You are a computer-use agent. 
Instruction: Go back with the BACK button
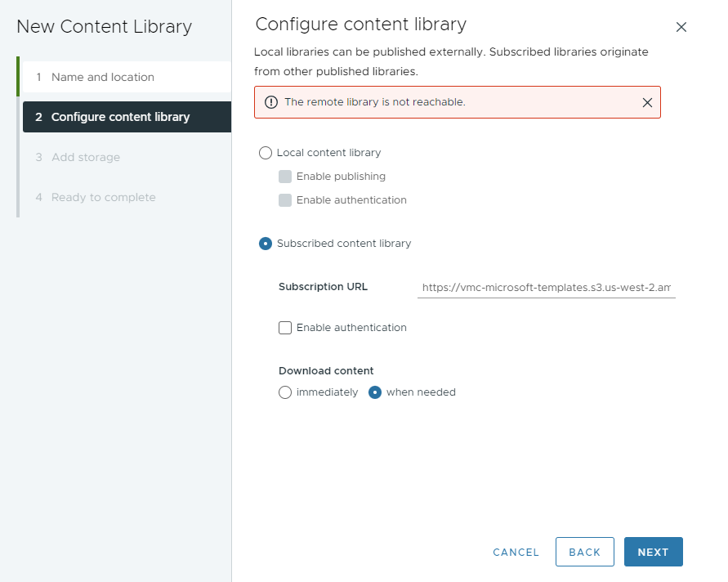(584, 552)
